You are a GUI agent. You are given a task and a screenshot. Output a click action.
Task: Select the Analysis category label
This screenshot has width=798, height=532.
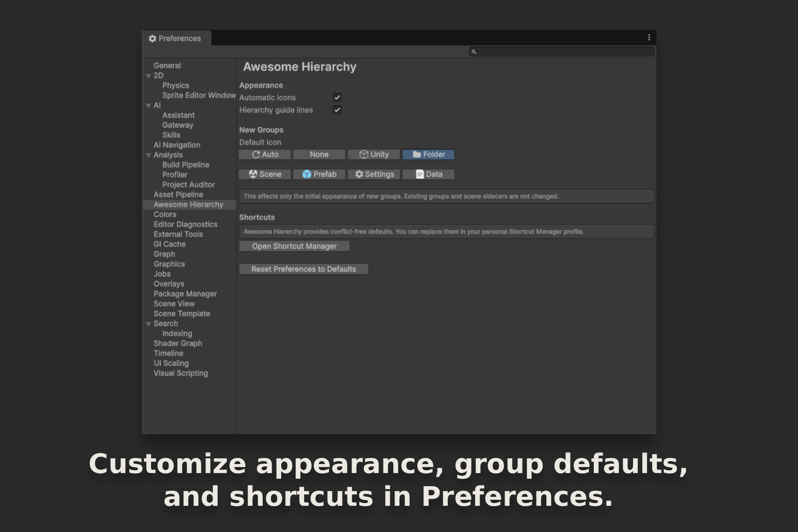pos(168,155)
